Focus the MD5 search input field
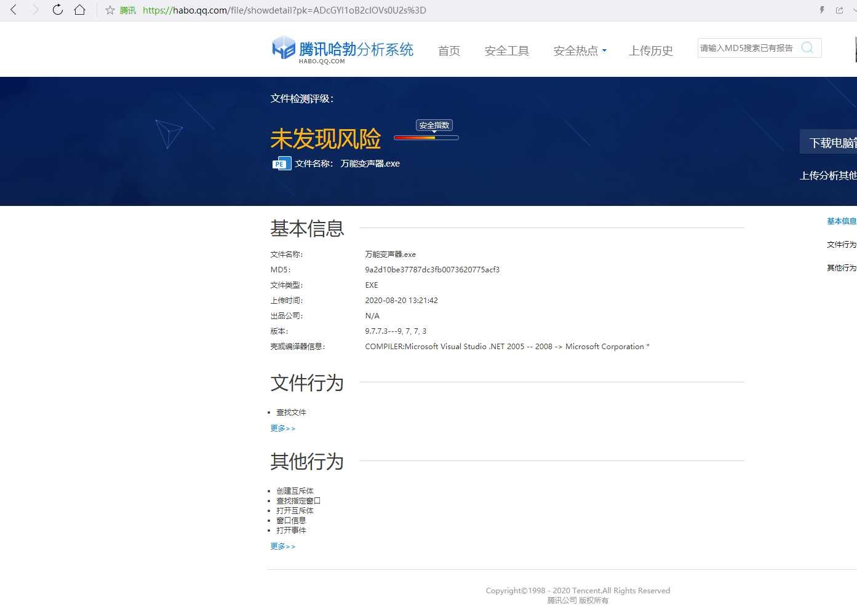The width and height of the screenshot is (857, 616). pyautogui.click(x=747, y=48)
